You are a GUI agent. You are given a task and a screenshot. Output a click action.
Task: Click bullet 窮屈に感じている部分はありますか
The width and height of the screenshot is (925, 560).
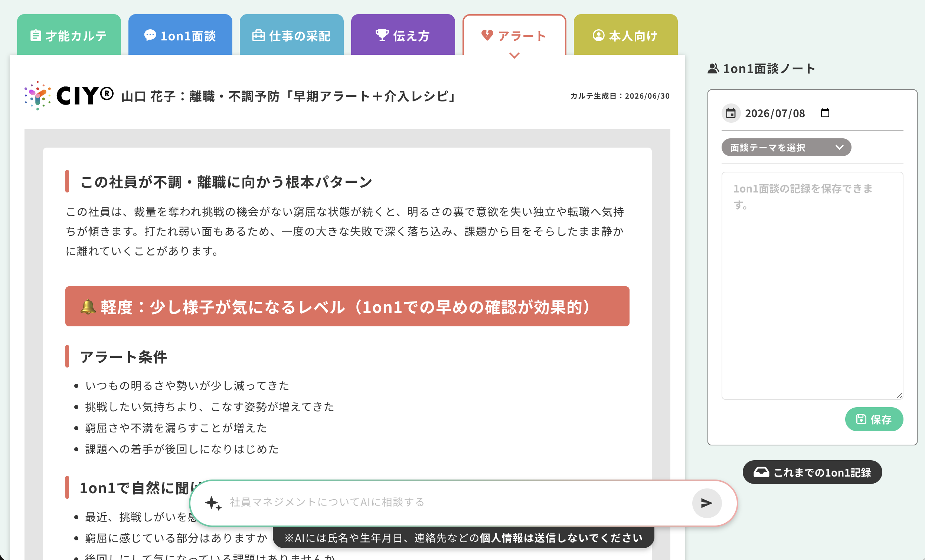pyautogui.click(x=176, y=538)
